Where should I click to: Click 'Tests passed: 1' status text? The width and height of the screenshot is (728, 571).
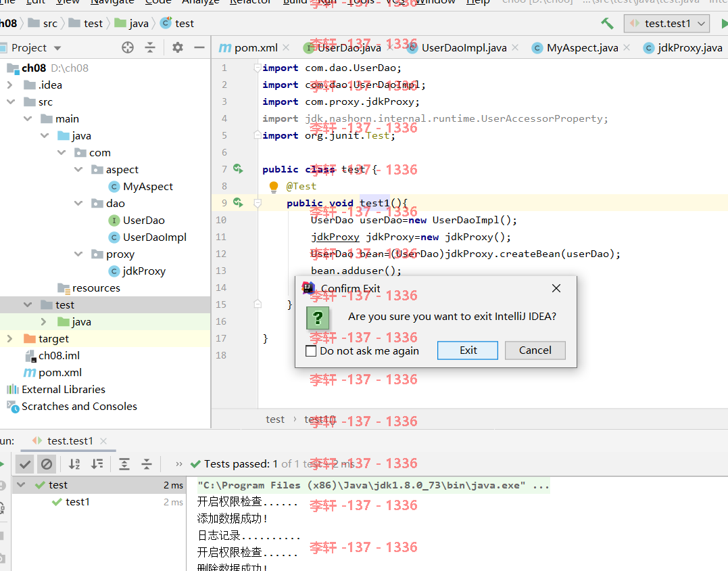(241, 463)
